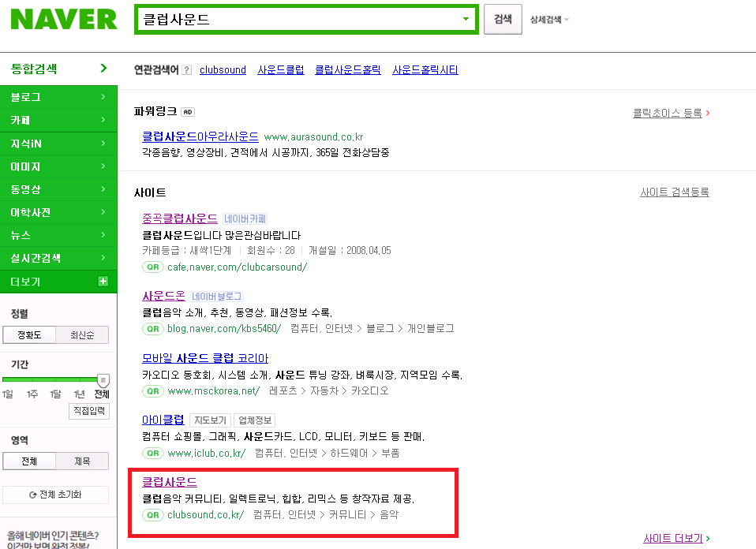Image resolution: width=756 pixels, height=549 pixels.
Task: Set period to 1주
Action: pos(32,394)
